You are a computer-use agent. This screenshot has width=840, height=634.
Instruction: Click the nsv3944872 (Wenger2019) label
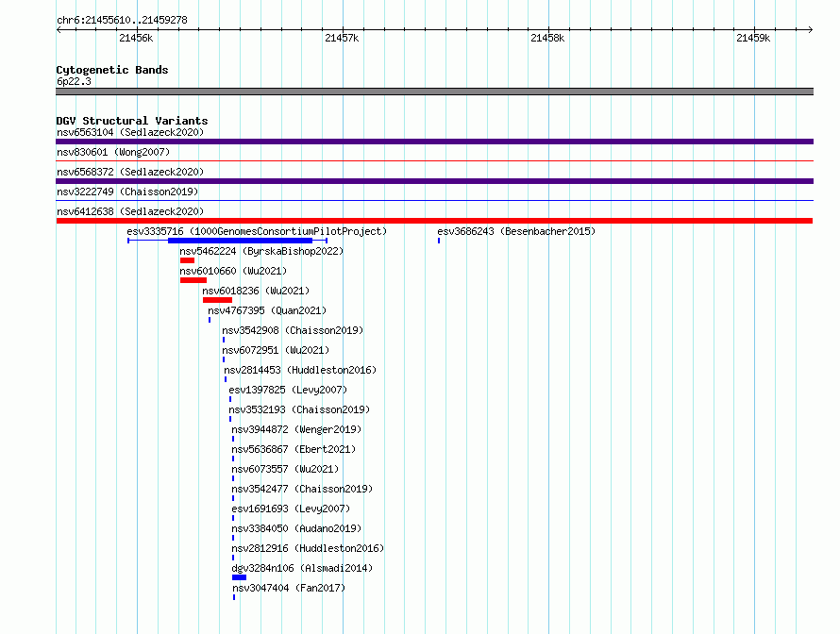296,429
